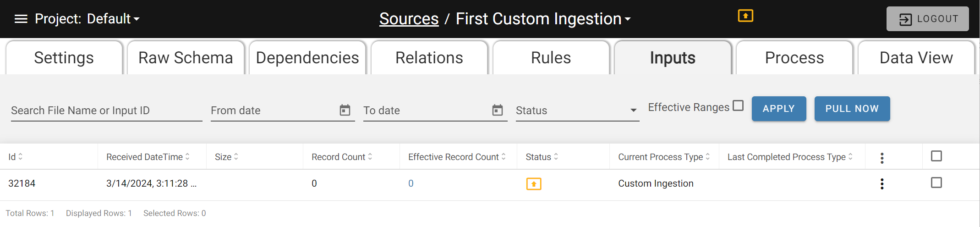
Task: Click the Pull Now button
Action: point(852,109)
